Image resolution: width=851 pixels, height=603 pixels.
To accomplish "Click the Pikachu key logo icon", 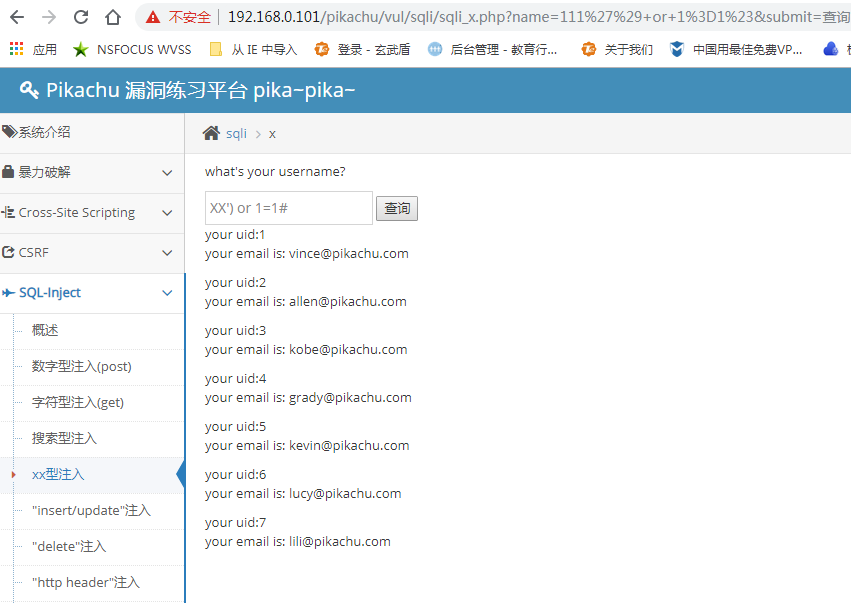I will (29, 90).
